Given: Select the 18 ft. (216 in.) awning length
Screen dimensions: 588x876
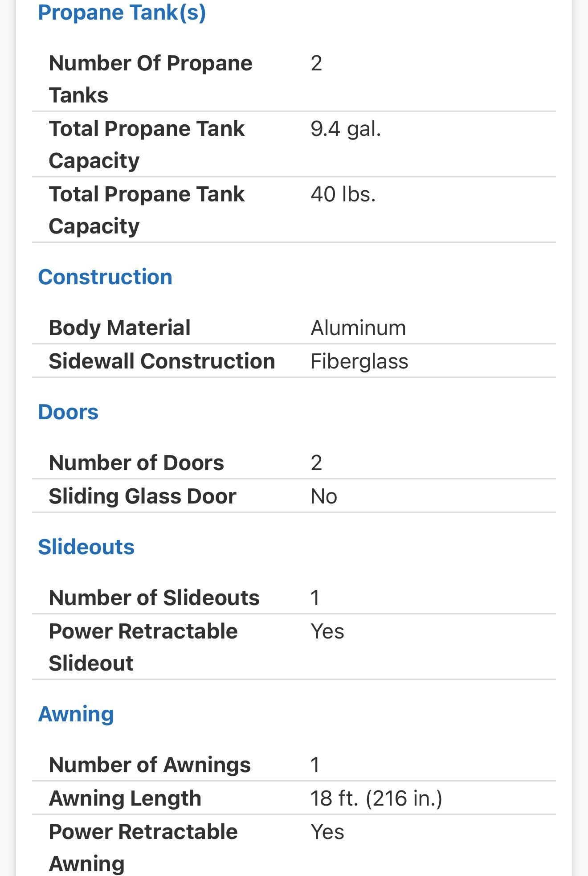Looking at the screenshot, I should pos(376,798).
